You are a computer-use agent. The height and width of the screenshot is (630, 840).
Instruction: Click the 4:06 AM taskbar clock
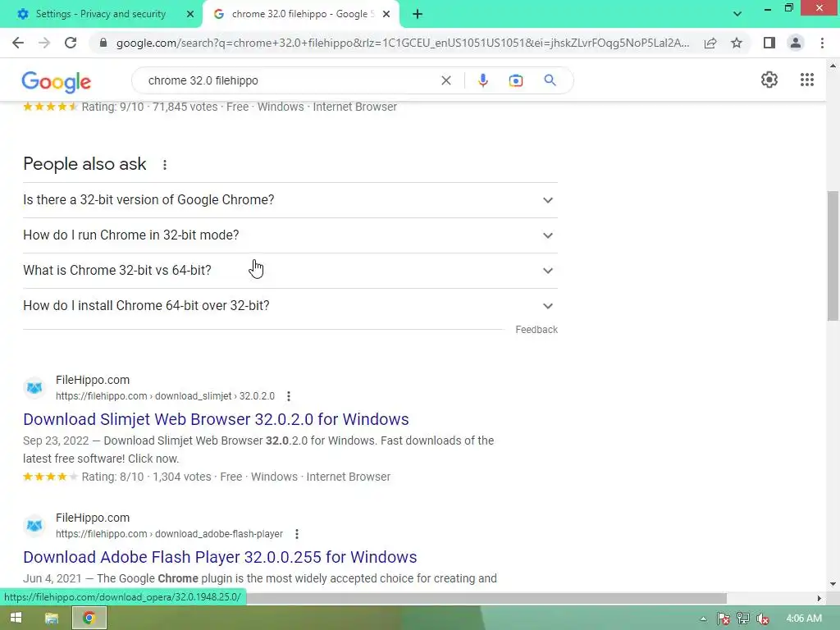804,619
